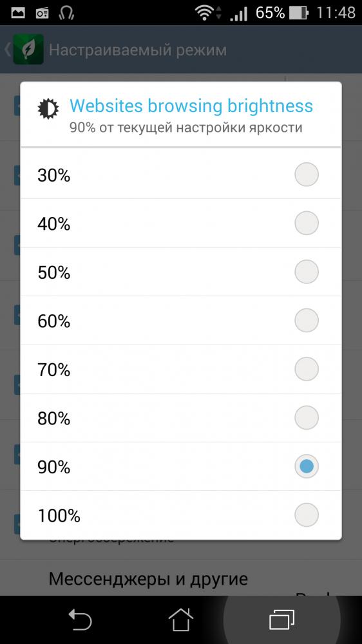Choose the 100% brightness radio button

(x=307, y=515)
